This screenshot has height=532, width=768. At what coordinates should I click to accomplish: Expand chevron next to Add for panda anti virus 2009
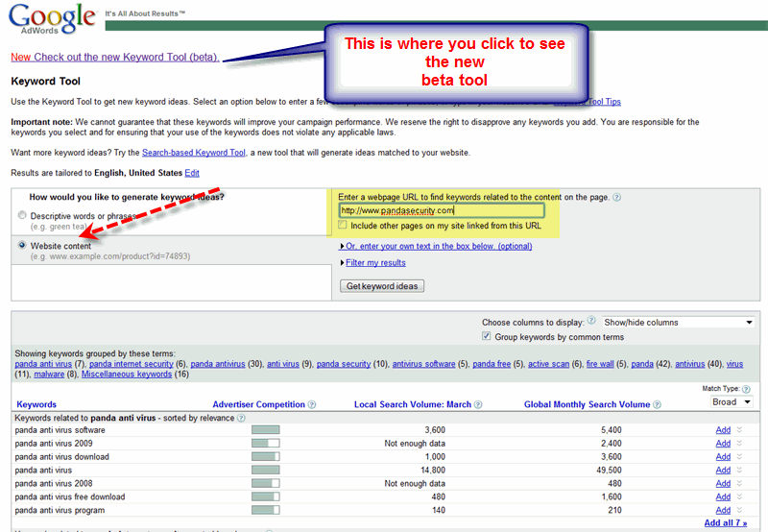click(x=739, y=443)
